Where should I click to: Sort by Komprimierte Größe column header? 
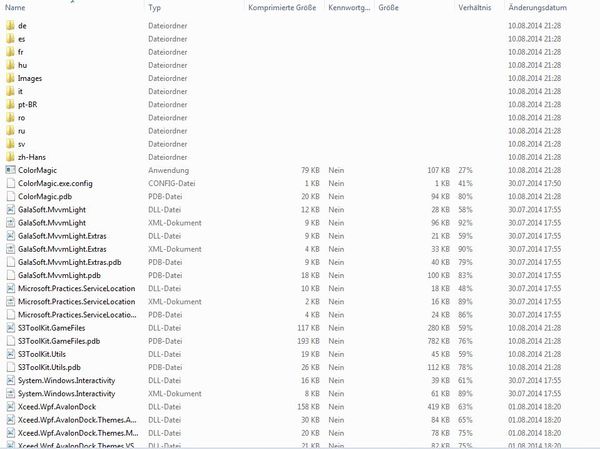pos(282,7)
